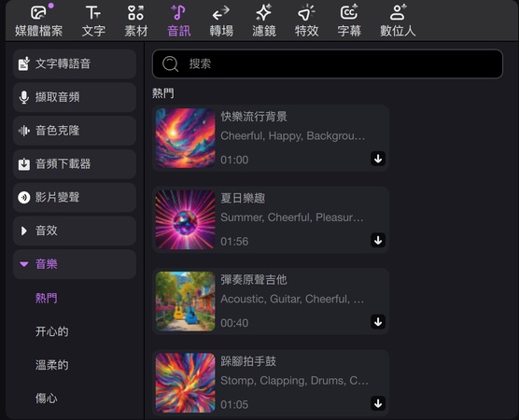Click the duration 00:40
This screenshot has width=519, height=420.
coord(234,323)
